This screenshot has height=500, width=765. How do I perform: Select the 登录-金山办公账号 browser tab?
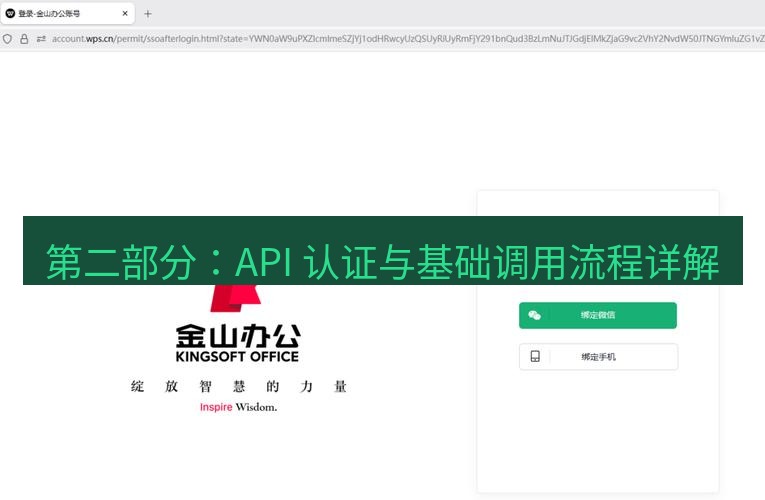(68, 14)
